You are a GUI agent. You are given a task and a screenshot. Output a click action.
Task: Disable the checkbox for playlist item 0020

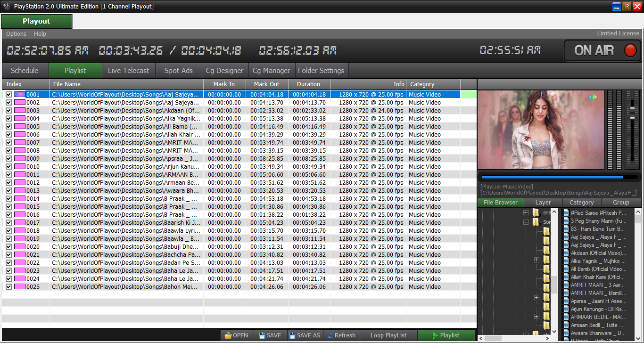[x=8, y=247]
